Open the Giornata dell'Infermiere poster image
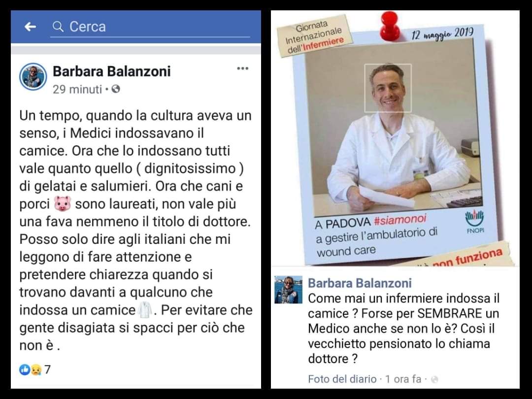Image resolution: width=532 pixels, height=399 pixels. [x=395, y=138]
